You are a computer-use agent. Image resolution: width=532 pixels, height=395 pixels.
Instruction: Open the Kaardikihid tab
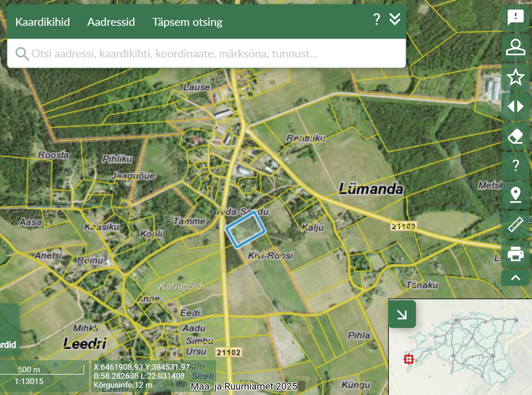(x=43, y=22)
